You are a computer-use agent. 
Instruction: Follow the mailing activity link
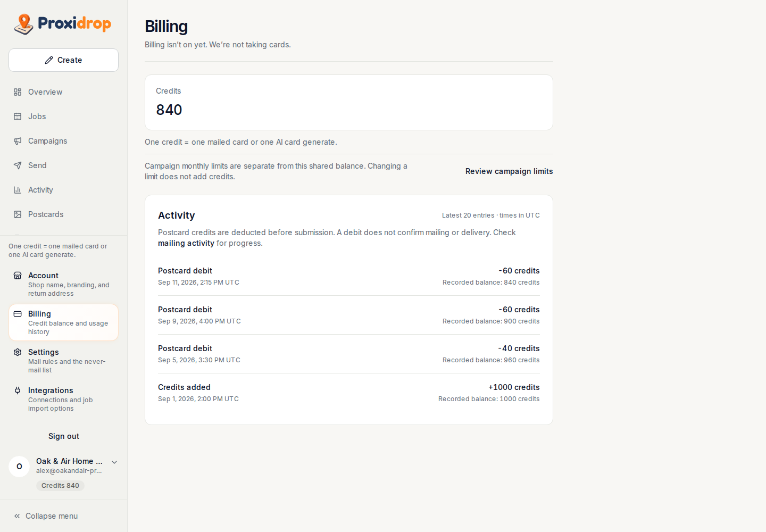tap(186, 243)
